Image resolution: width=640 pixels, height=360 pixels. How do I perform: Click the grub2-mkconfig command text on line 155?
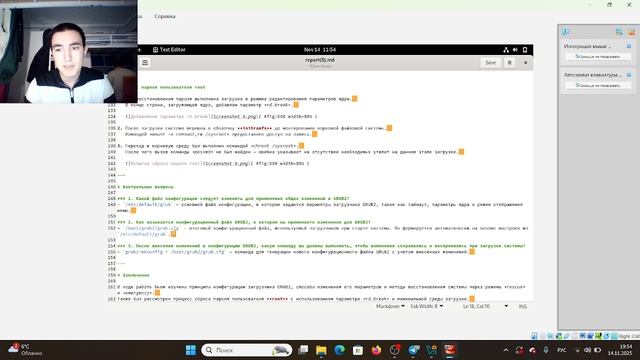(174, 252)
